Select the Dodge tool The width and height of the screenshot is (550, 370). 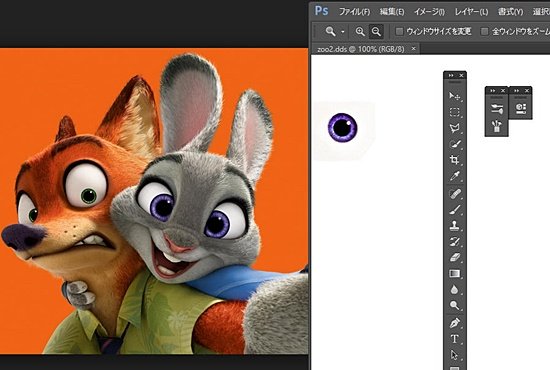point(455,305)
